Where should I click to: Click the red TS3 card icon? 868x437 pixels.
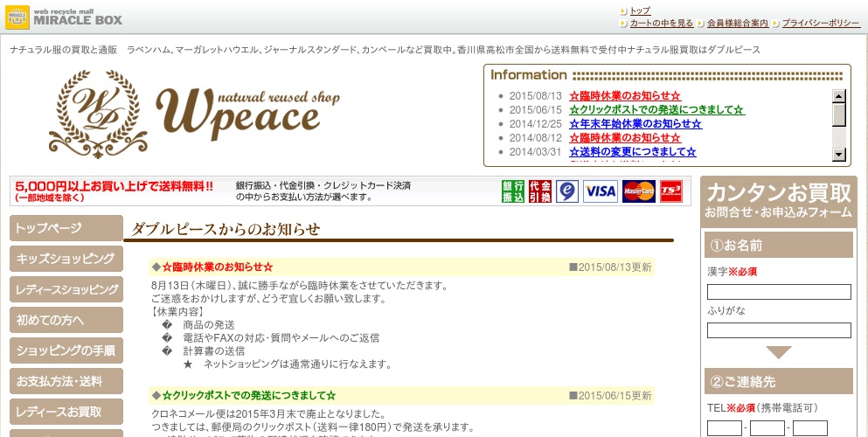click(670, 191)
